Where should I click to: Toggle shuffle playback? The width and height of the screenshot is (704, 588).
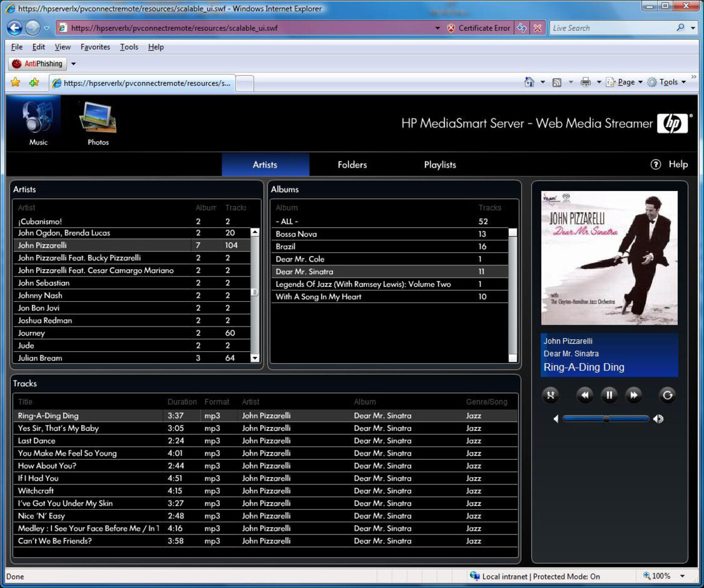tap(550, 395)
